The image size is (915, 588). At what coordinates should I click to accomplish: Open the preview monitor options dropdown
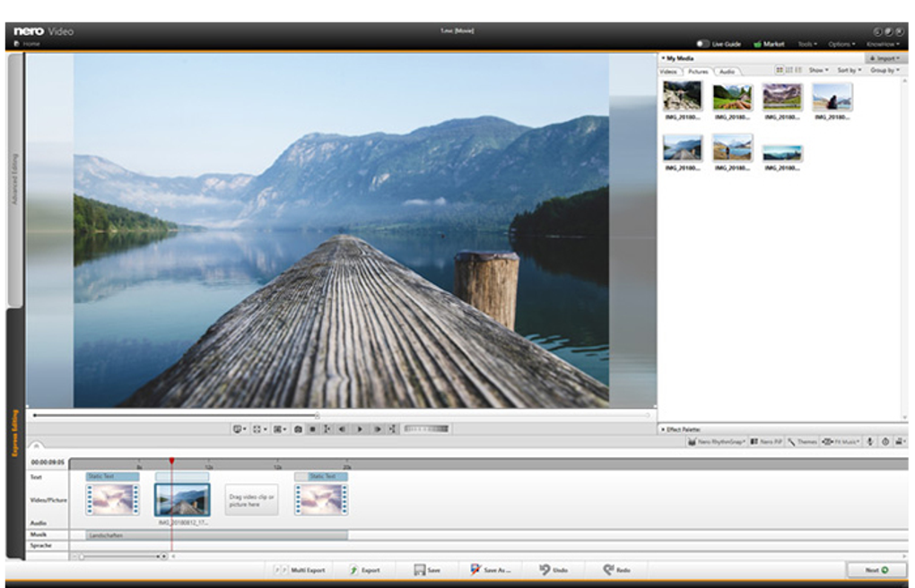[x=240, y=428]
